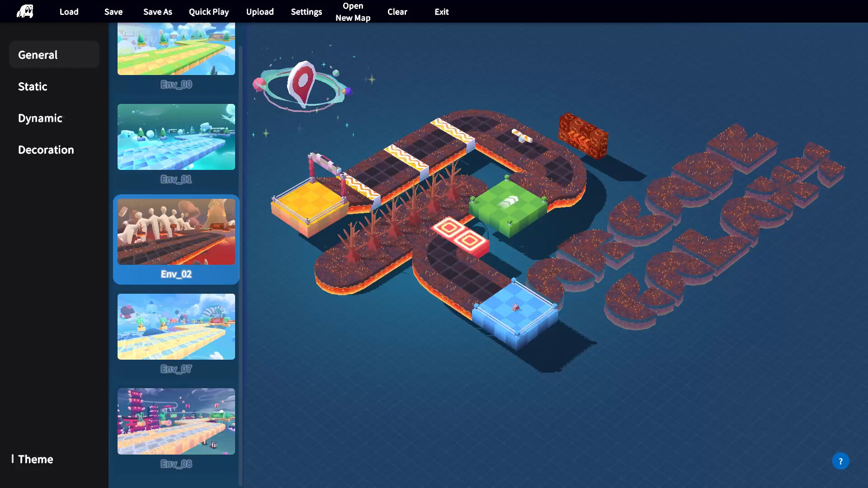Clear the current map layout
The width and height of the screenshot is (868, 488).
(x=397, y=12)
